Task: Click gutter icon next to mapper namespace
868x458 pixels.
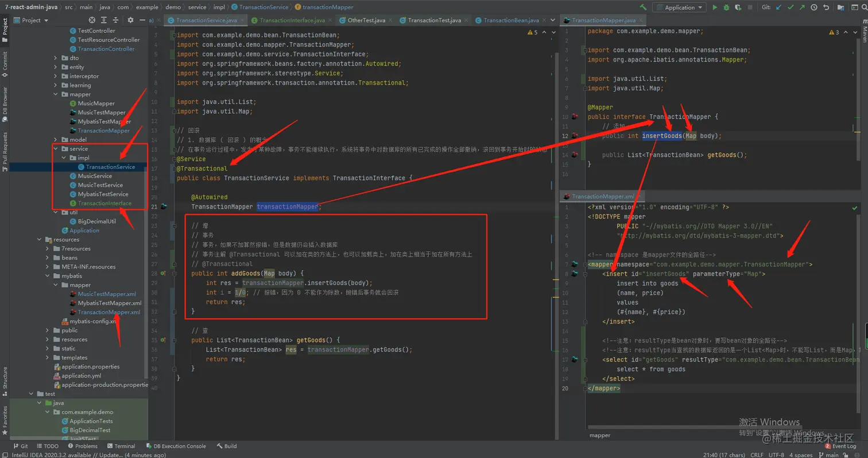Action: tap(575, 264)
